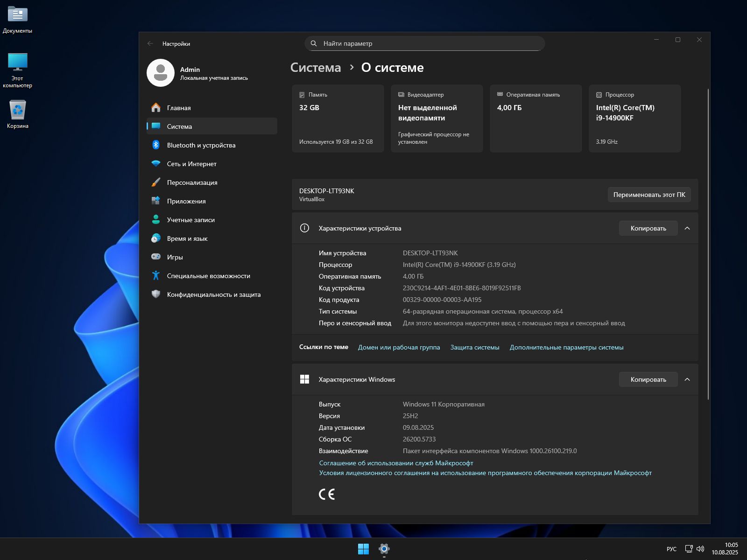
Task: Click the Найти параметр search field
Action: coord(424,43)
